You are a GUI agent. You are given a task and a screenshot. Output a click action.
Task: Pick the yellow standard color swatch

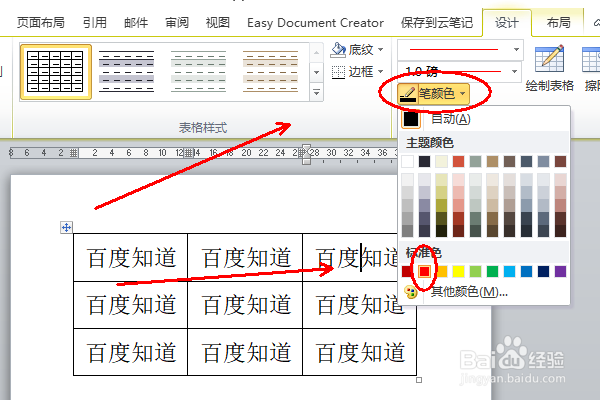click(458, 271)
